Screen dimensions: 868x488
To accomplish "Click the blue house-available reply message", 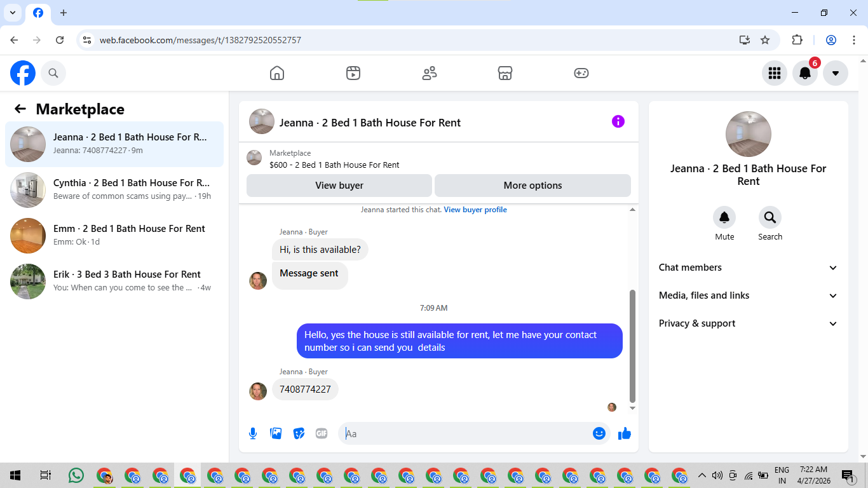I will point(459,341).
